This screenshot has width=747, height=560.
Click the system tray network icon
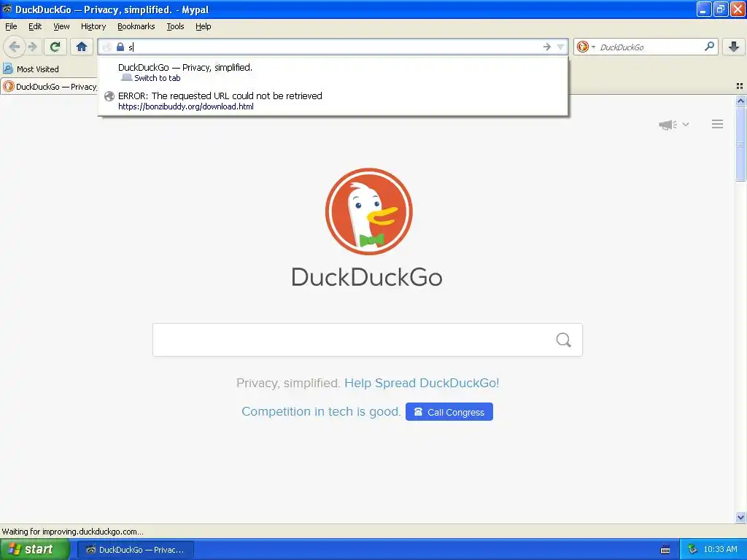click(692, 550)
